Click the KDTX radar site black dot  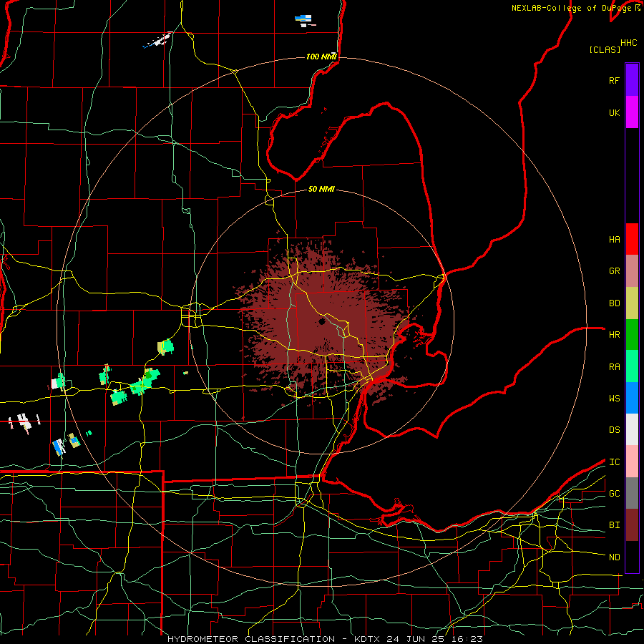321,321
